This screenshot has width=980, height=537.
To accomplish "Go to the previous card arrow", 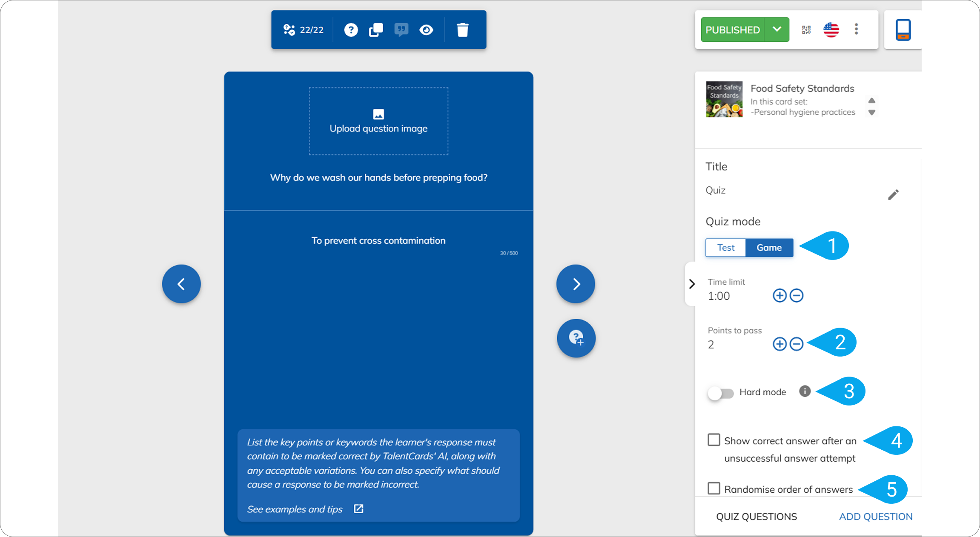I will 181,284.
